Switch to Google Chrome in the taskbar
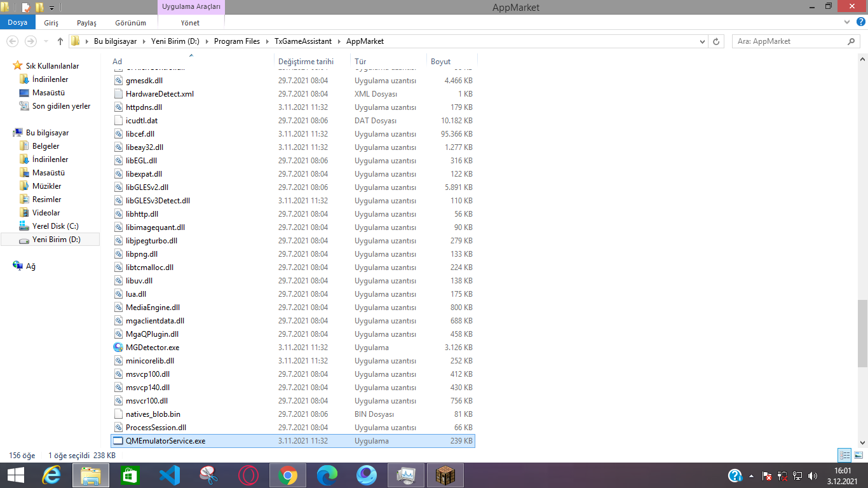The width and height of the screenshot is (868, 488). click(x=287, y=475)
